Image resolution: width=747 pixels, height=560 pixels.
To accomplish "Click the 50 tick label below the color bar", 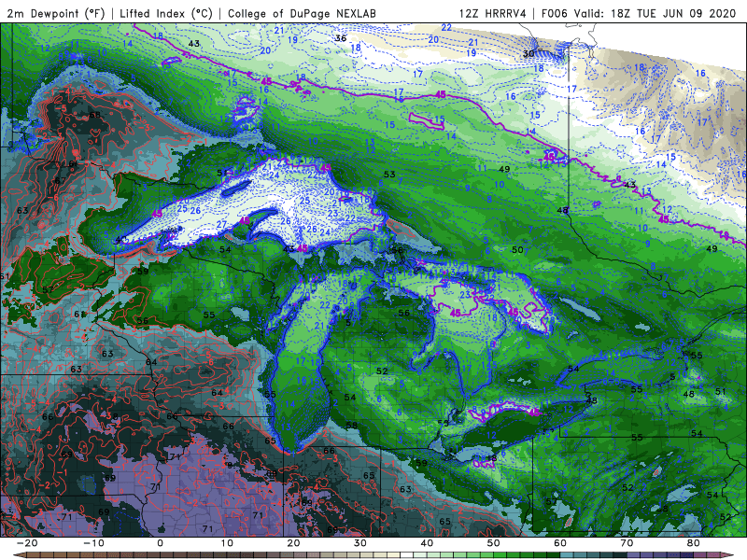I will 494,543.
